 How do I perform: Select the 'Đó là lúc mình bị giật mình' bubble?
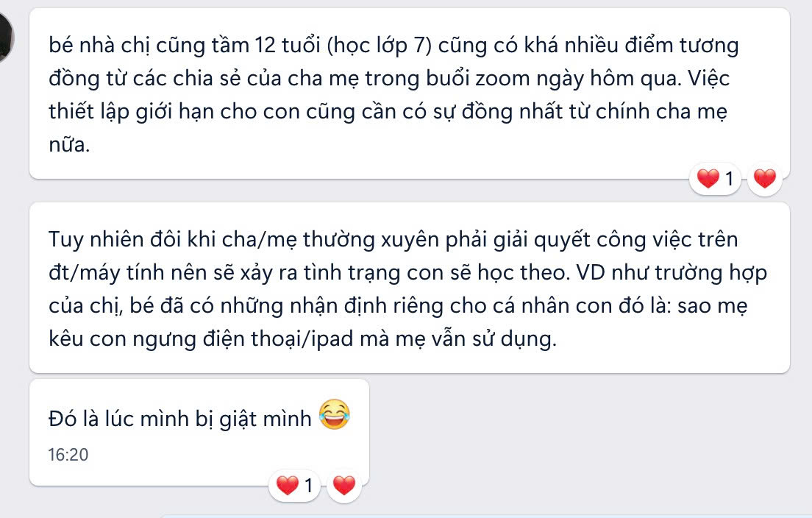[x=199, y=432]
